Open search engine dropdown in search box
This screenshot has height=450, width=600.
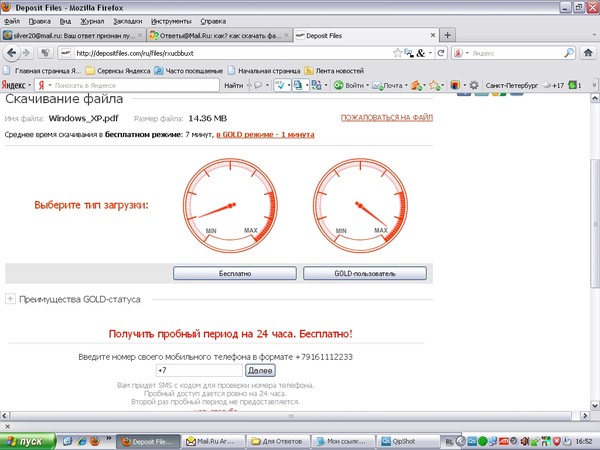[467, 53]
